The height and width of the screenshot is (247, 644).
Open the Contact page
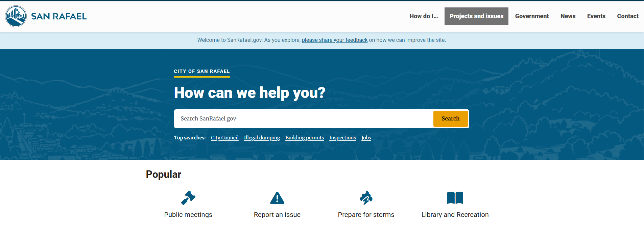628,16
